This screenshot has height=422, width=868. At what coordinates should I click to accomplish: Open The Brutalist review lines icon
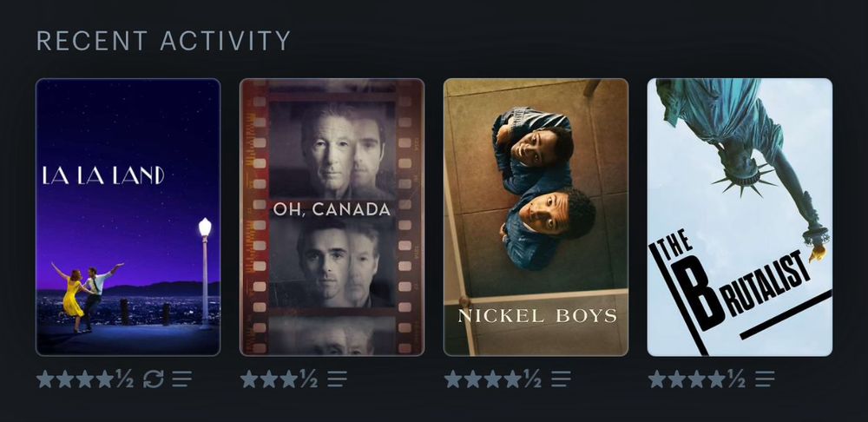pos(765,379)
